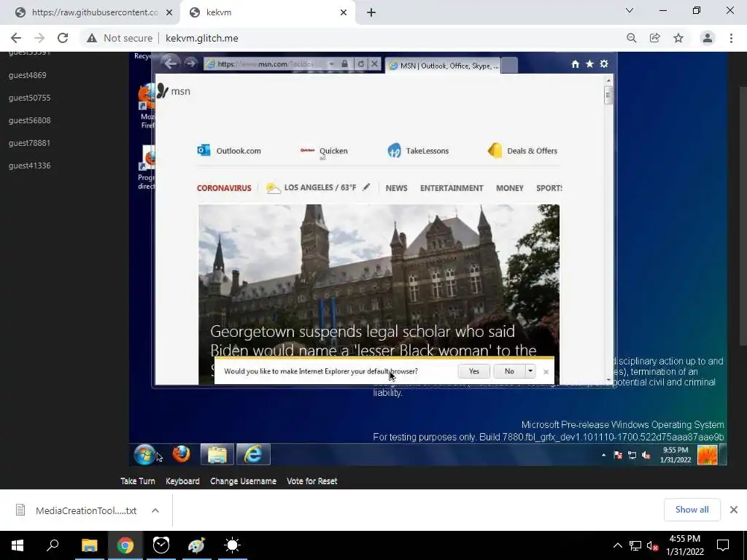Screen dimensions: 747x560
Task: Select the MSN | Outlook, Office, Skype tab
Action: point(443,66)
